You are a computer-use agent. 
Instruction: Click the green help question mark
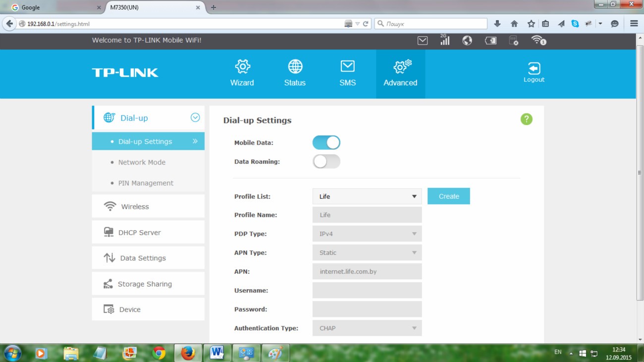click(x=526, y=119)
